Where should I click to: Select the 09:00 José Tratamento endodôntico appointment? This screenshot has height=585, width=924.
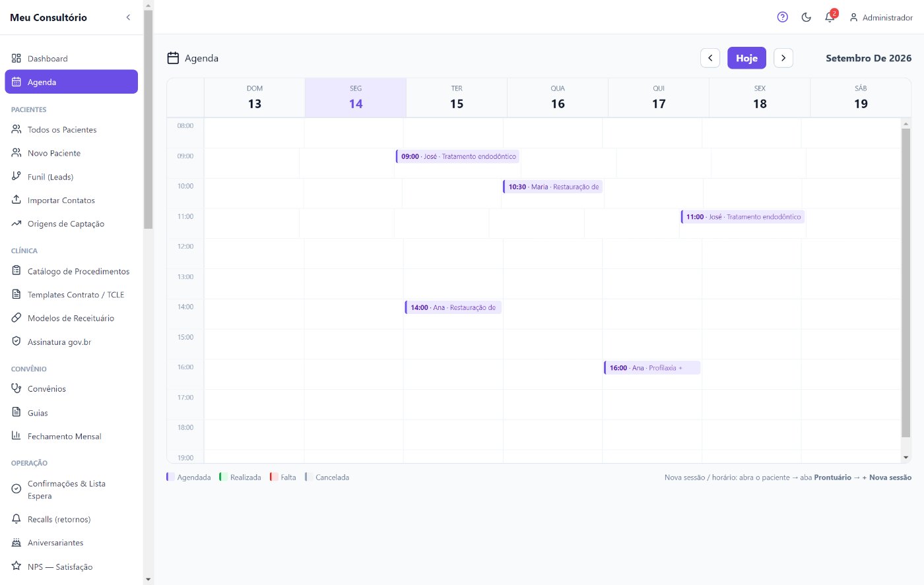pos(457,156)
